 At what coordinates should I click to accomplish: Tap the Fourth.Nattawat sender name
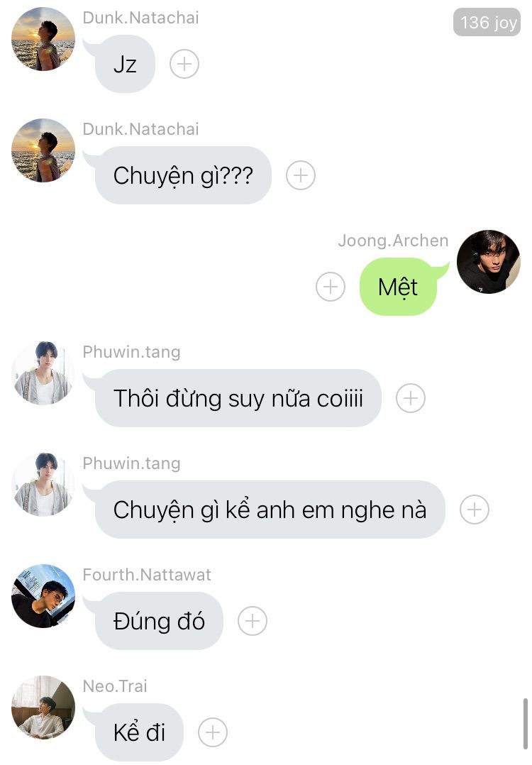coord(147,575)
